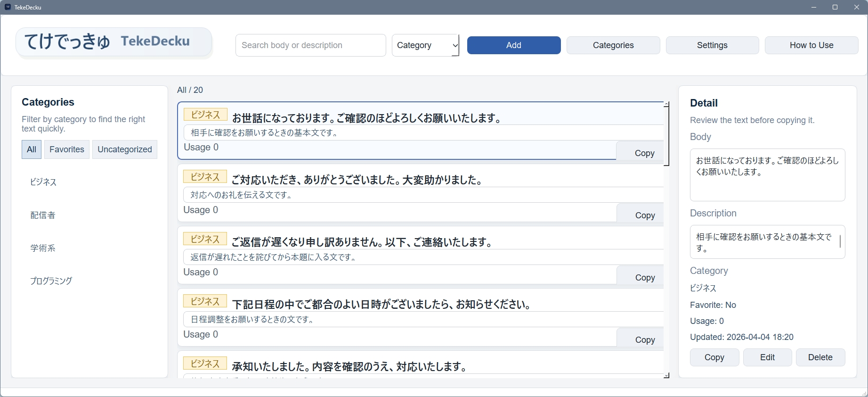
Task: Select the ご返信が遅くなり list entry
Action: pyautogui.click(x=362, y=242)
